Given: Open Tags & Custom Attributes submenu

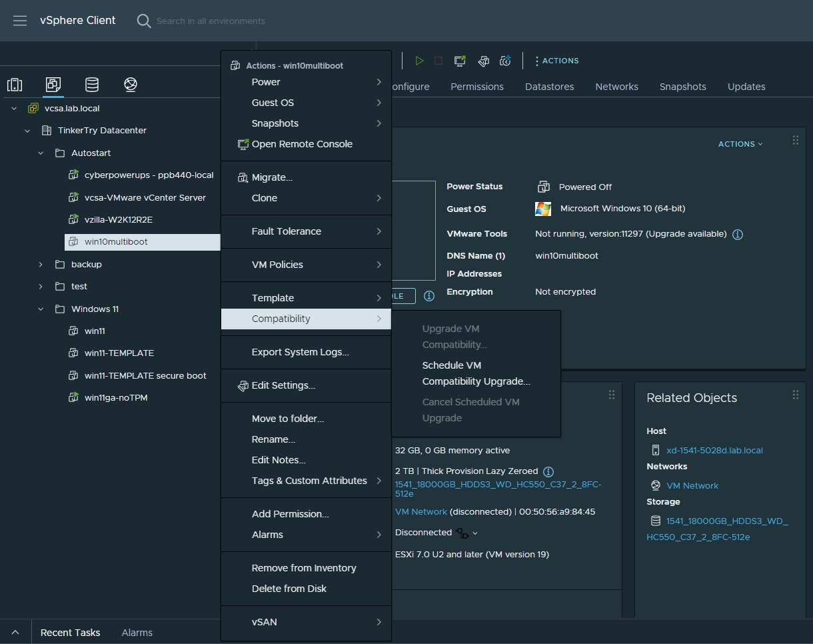Looking at the screenshot, I should coord(306,481).
